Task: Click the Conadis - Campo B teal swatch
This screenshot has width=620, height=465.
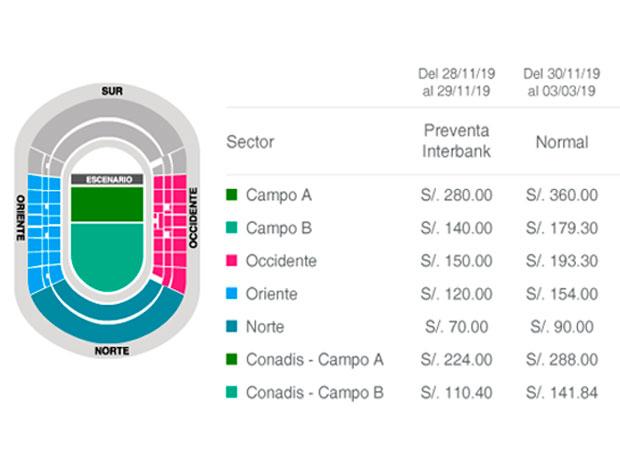Action: (x=232, y=392)
